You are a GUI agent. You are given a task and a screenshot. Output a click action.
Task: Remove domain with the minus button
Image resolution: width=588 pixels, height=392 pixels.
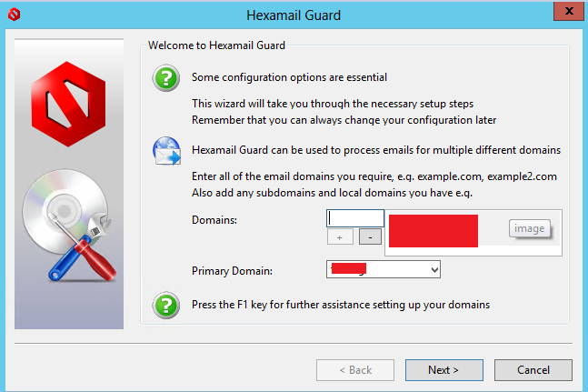pyautogui.click(x=370, y=237)
